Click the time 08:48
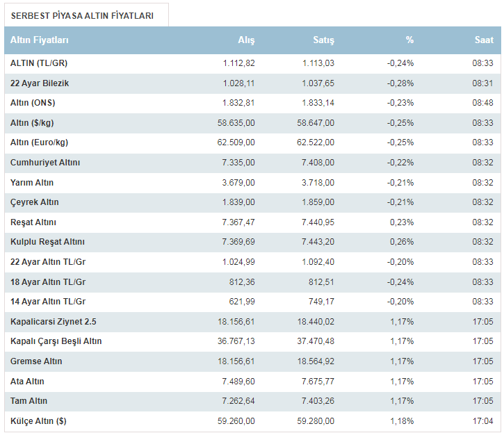The width and height of the screenshot is (504, 433). pos(482,103)
